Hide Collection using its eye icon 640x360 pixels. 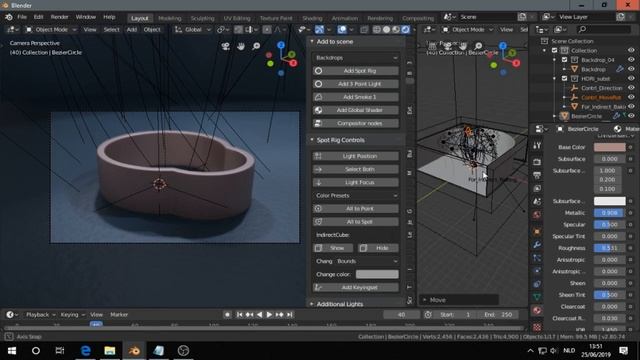click(631, 51)
